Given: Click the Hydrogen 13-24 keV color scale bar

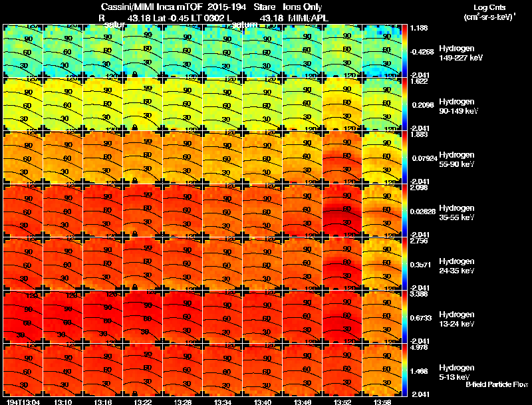Looking at the screenshot, I should click(404, 317).
